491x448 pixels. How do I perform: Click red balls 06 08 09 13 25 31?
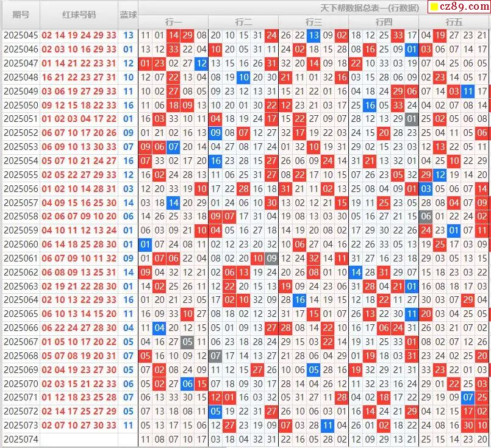coord(79,272)
